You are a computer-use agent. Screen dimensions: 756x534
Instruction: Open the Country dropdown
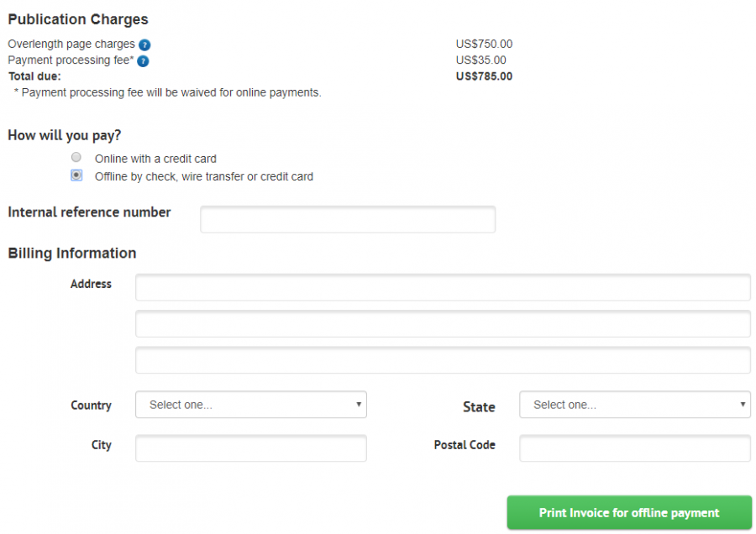pos(250,405)
